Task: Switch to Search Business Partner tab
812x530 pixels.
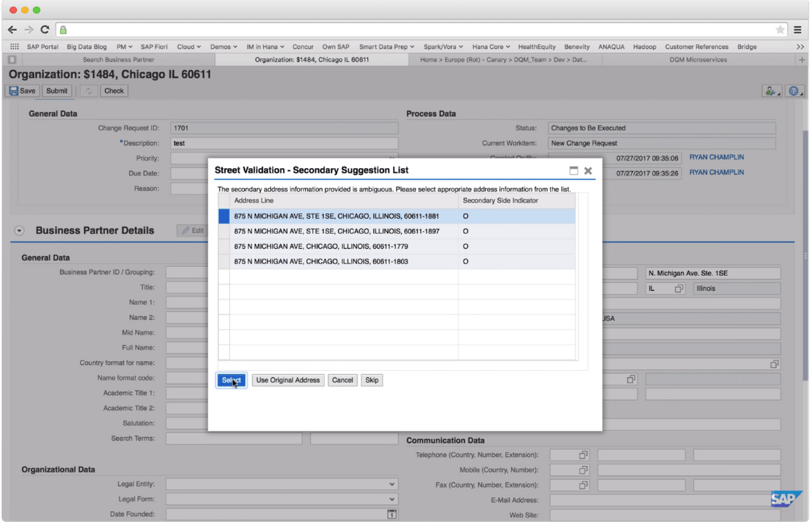Action: point(118,60)
